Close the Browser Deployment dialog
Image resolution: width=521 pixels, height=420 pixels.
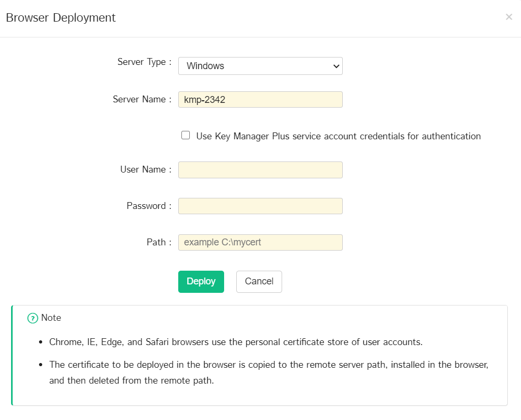click(x=509, y=17)
